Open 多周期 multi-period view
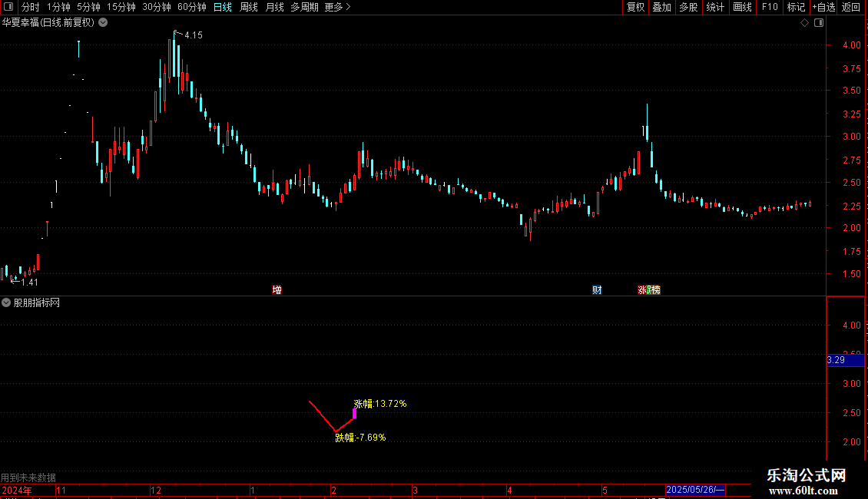 coord(304,7)
